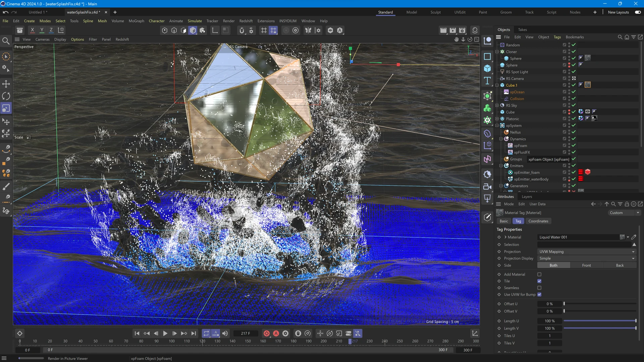Expand the RS Sky object hierarchy
Image resolution: width=644 pixels, height=362 pixels.
tap(497, 105)
